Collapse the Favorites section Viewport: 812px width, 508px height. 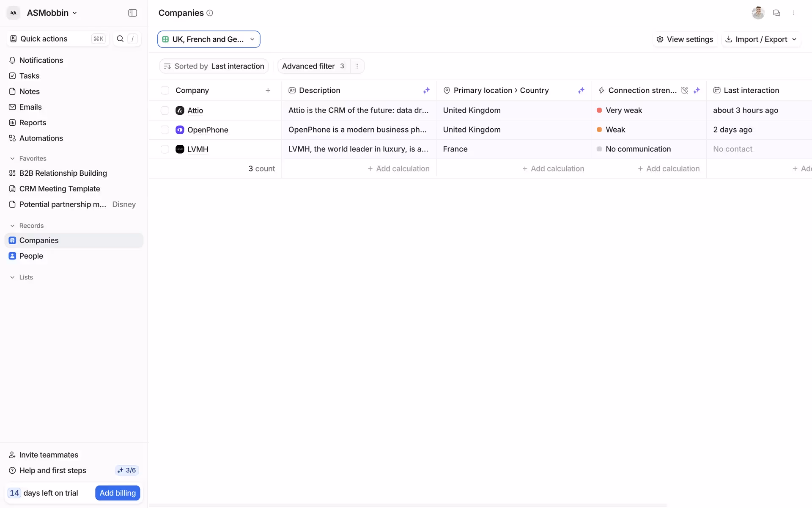click(12, 159)
